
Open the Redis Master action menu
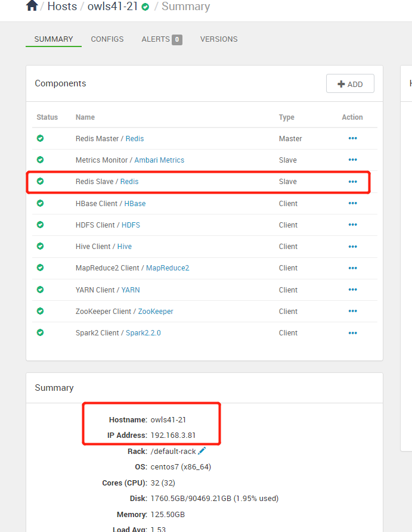click(x=352, y=138)
